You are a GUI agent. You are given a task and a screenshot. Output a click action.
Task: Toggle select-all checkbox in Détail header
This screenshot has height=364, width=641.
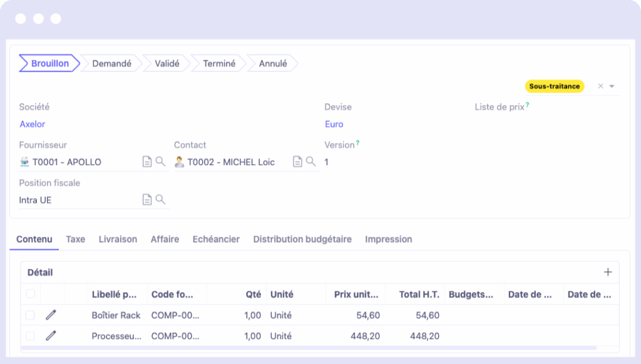30,294
